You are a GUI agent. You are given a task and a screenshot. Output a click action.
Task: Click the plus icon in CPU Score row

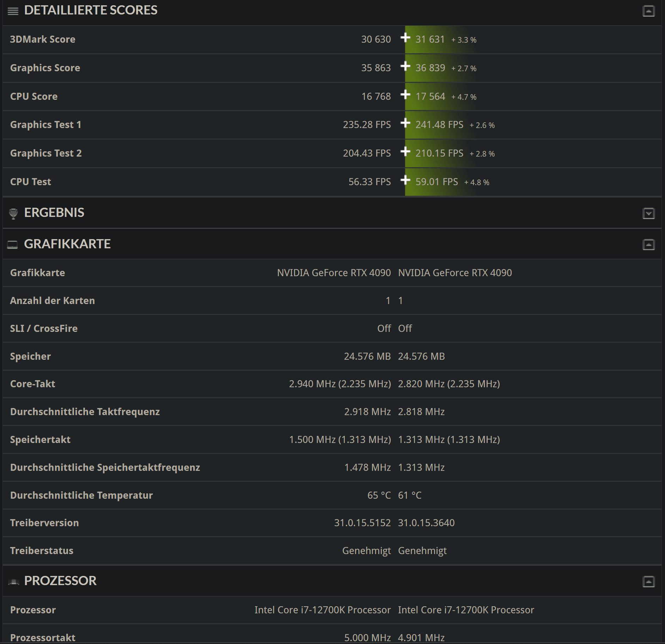click(x=405, y=95)
